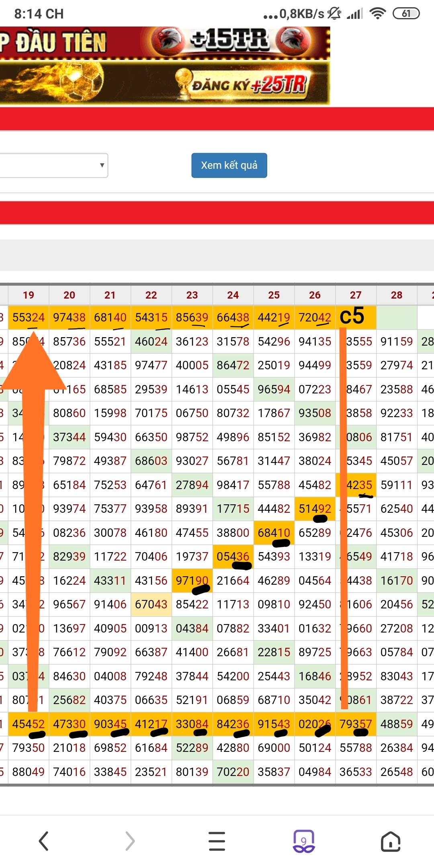This screenshot has width=434, height=868.
Task: Go to the browser home page
Action: click(390, 841)
